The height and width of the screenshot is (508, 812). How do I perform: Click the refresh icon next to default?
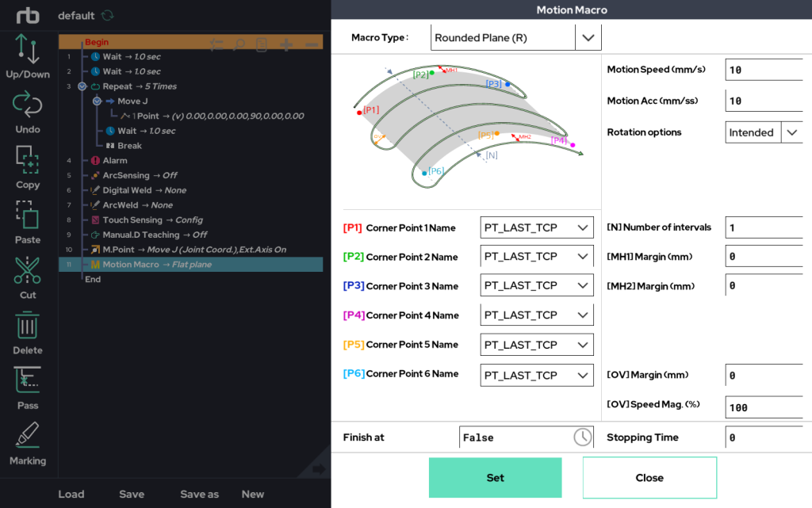pos(108,16)
